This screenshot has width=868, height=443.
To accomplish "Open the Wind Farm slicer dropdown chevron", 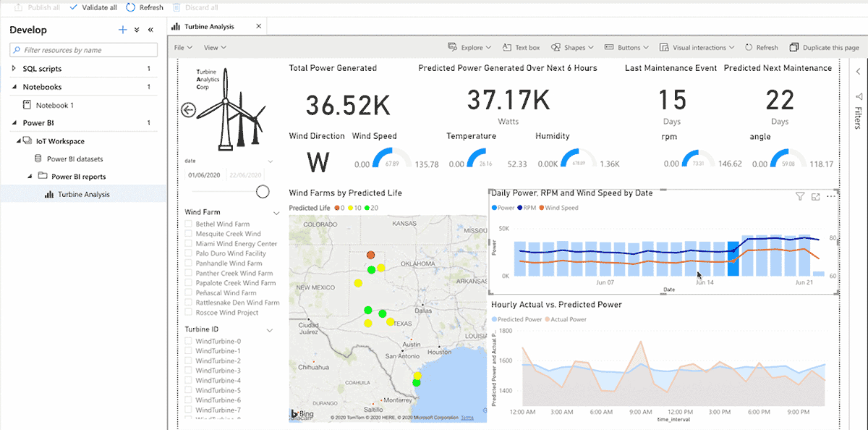I will tap(276, 213).
